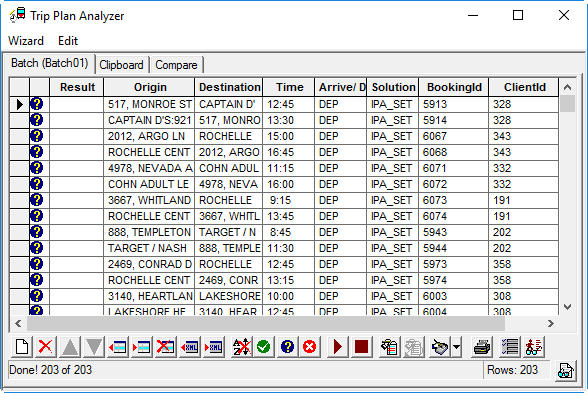The width and height of the screenshot is (588, 393).
Task: Click the destination cell 'TARGET / N'
Action: pos(229,232)
